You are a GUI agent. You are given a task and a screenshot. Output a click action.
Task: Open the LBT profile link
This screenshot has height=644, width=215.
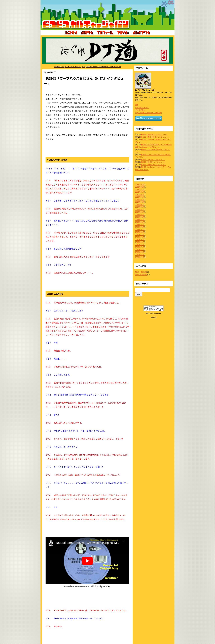[136, 105]
